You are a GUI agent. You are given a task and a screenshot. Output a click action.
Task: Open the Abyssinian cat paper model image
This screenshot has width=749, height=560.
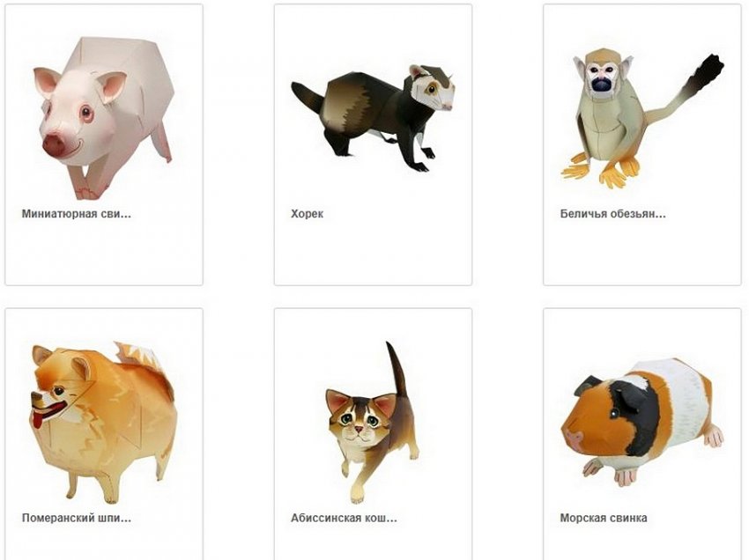pyautogui.click(x=372, y=423)
